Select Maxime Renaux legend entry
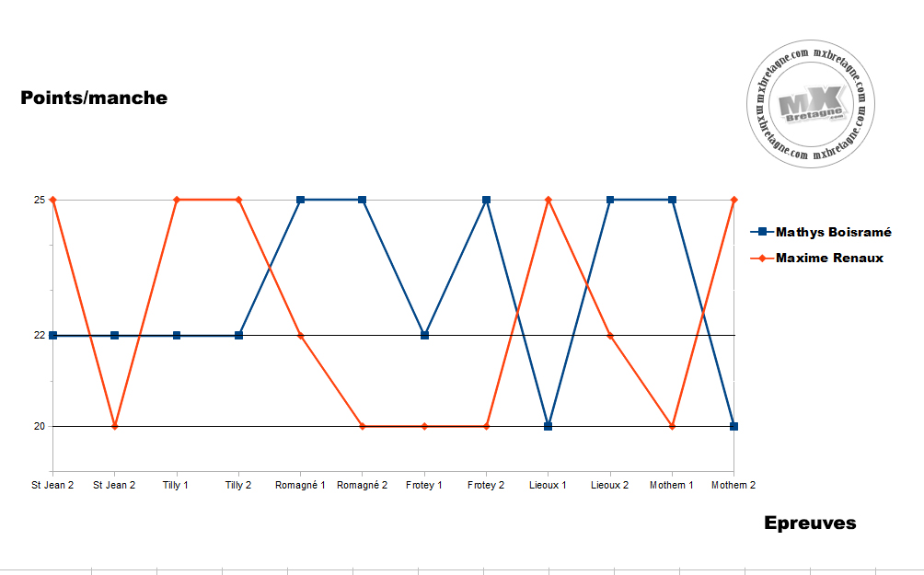The width and height of the screenshot is (924, 575). 816,258
